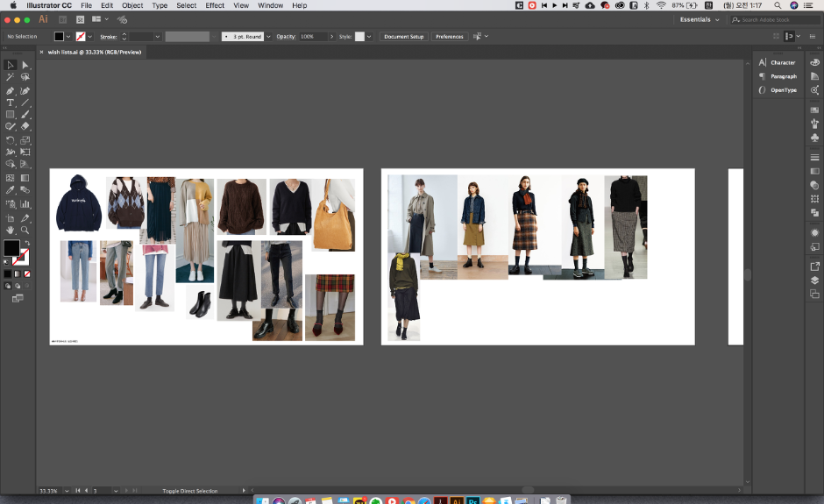
Task: Click the Preferences button
Action: 450,37
